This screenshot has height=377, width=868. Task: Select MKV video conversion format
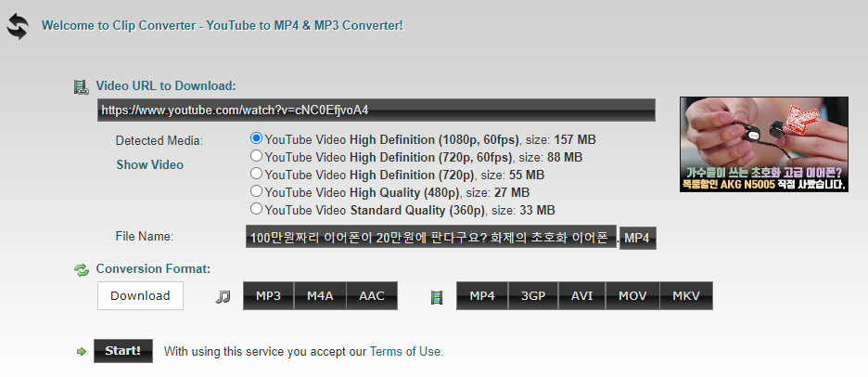coord(686,296)
